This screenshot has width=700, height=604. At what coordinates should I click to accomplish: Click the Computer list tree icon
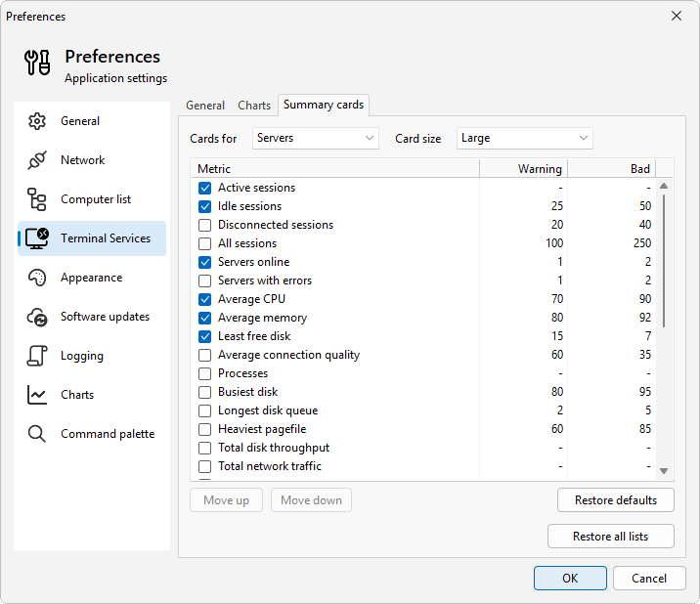(x=37, y=199)
